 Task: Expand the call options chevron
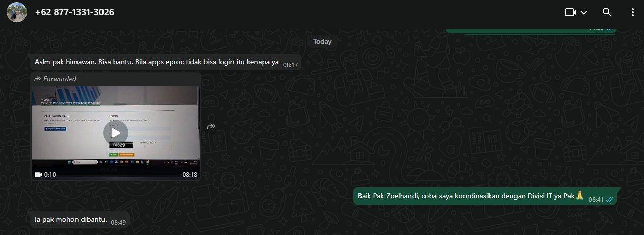click(584, 12)
